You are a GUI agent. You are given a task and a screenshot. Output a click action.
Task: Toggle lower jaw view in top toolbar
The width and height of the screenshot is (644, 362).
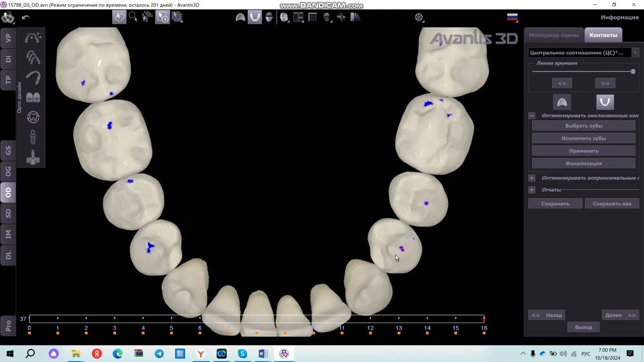pos(255,18)
